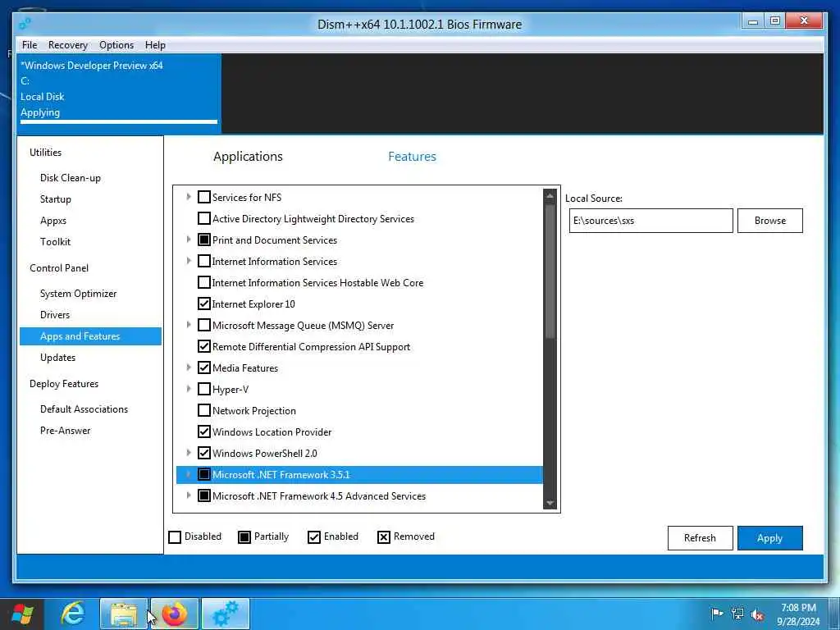Check Microsoft Message Queue (MSMQ) Server
This screenshot has width=840, height=630.
point(203,325)
